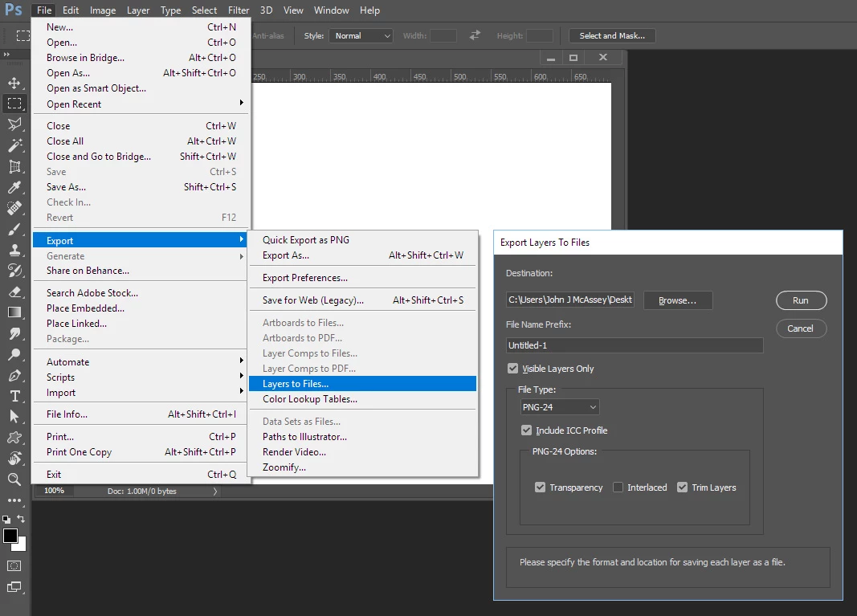Open the File Type PNG-24 dropdown

pos(559,407)
